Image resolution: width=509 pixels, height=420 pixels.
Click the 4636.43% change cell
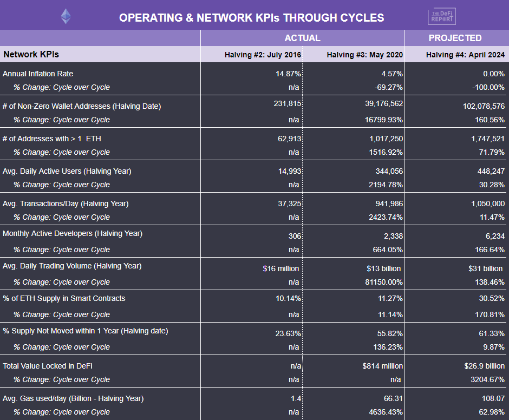[386, 412]
